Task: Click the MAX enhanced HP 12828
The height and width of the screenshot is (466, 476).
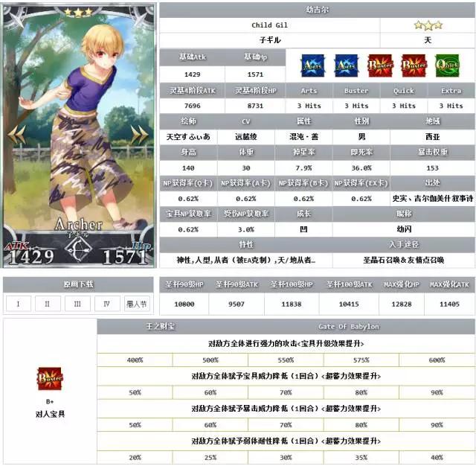Action: [402, 304]
